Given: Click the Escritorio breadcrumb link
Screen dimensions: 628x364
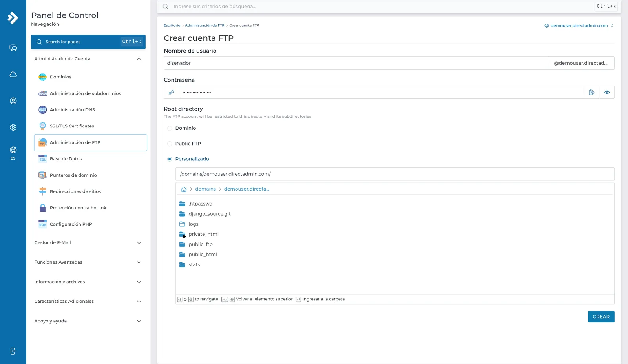Looking at the screenshot, I should (x=172, y=25).
